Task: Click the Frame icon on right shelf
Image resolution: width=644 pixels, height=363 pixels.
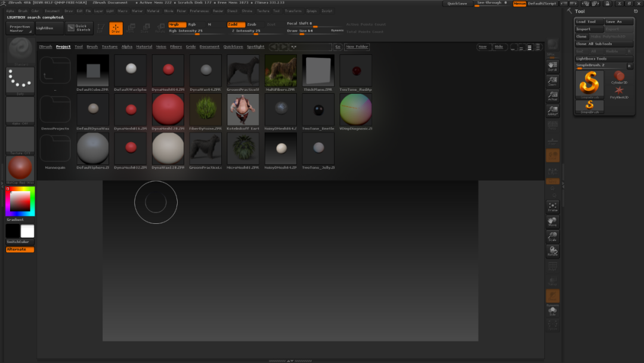Action: 552,207
